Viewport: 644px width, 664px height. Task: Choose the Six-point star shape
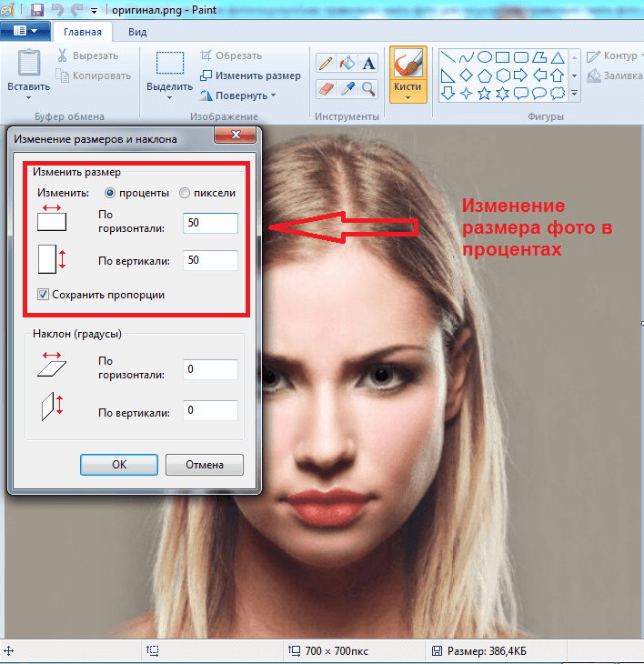click(503, 93)
